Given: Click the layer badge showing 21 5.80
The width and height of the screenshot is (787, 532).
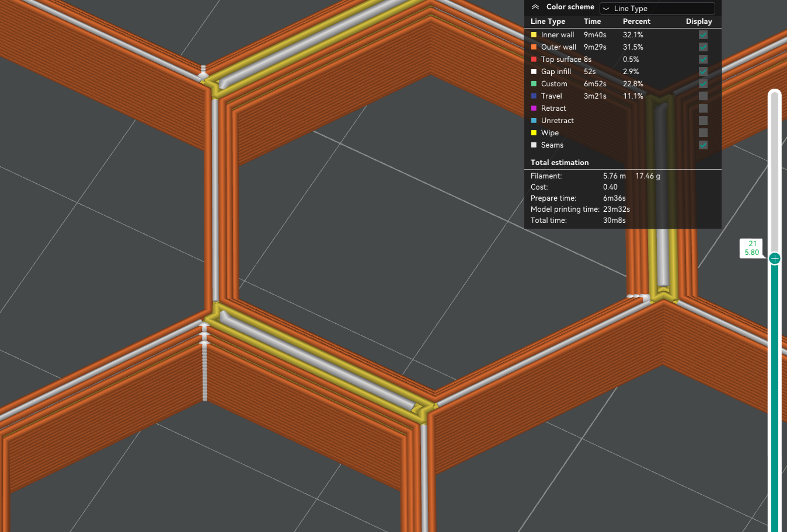Looking at the screenshot, I should coord(752,246).
